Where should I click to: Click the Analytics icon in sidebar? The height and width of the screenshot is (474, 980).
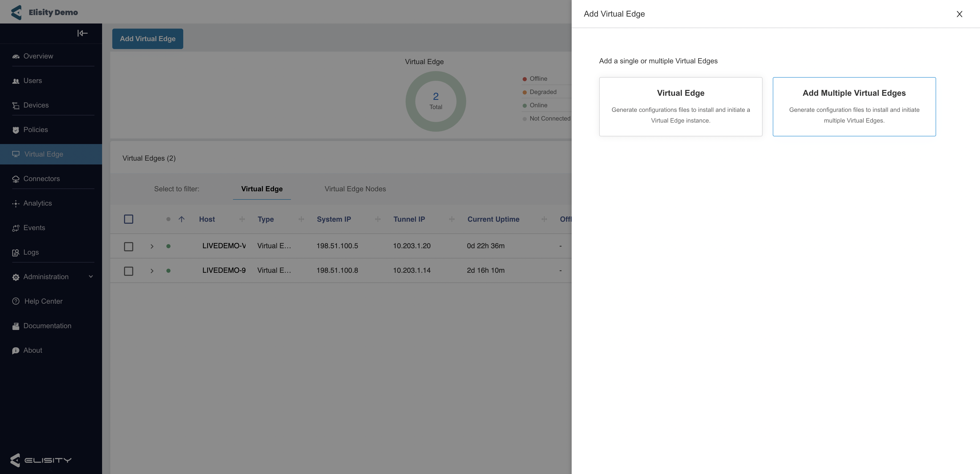(16, 204)
